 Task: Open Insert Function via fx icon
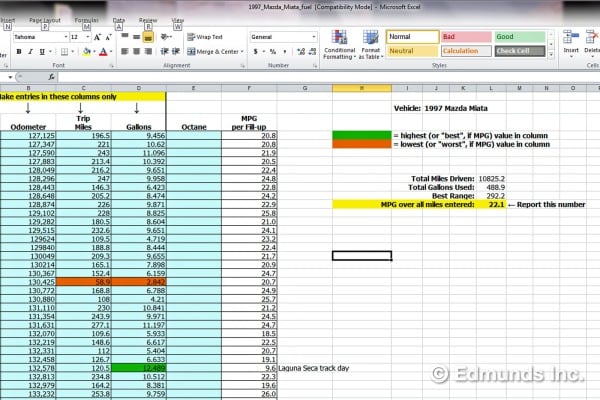point(51,77)
